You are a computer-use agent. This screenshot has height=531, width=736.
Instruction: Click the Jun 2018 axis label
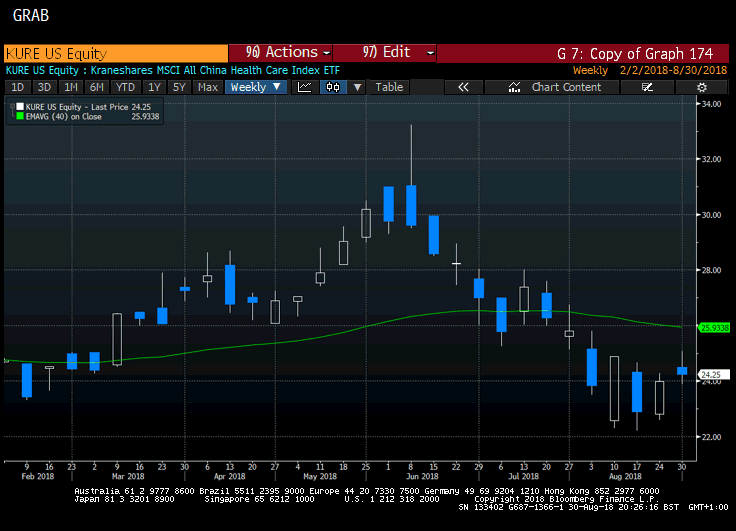[x=422, y=476]
